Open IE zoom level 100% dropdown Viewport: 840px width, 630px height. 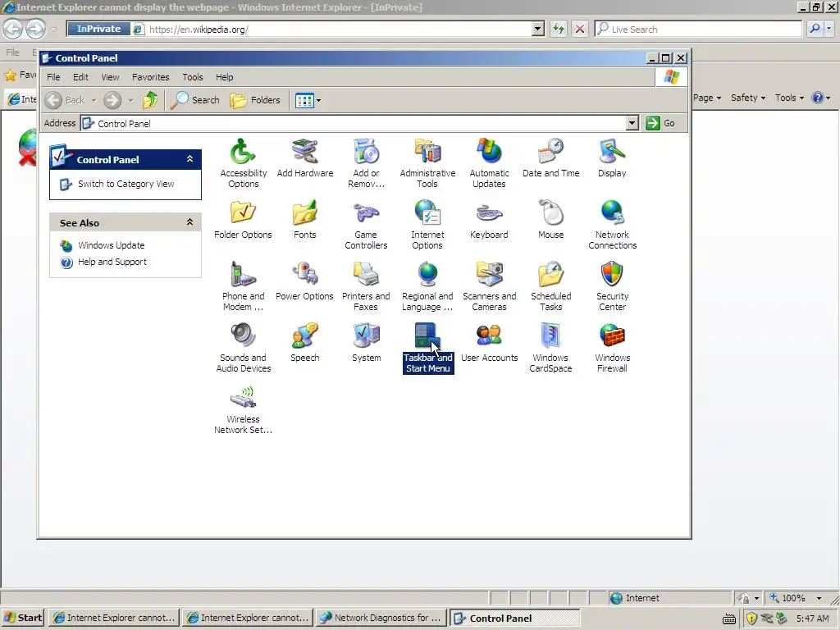click(x=819, y=598)
